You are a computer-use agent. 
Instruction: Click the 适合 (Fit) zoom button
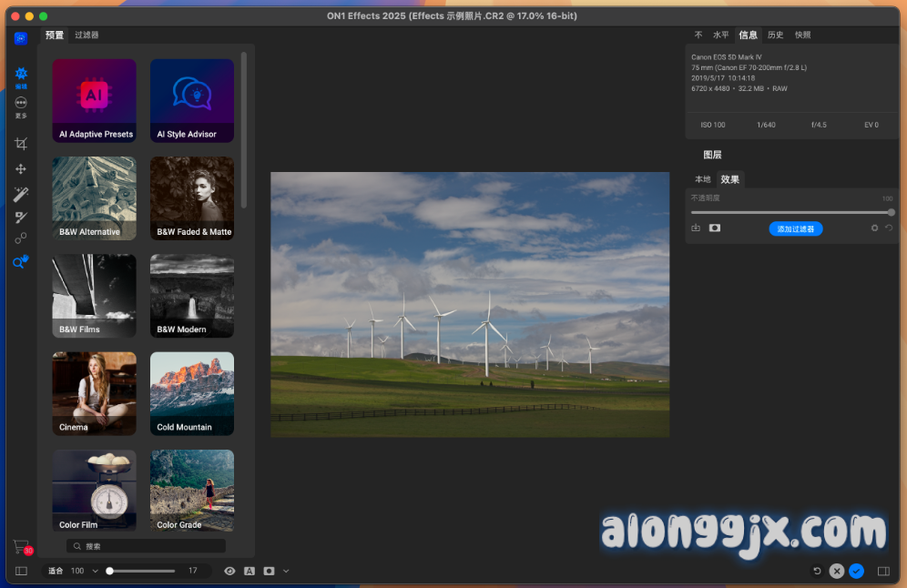point(56,571)
